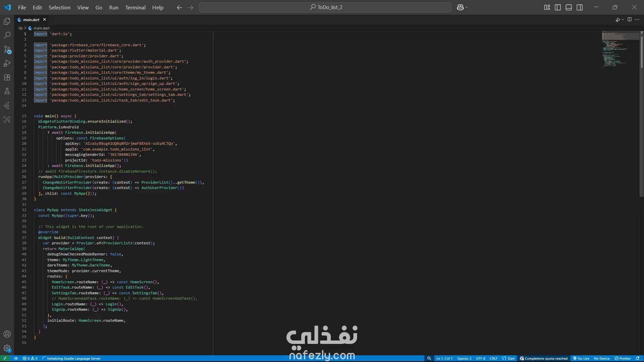Click the ToDo_list_2 command center search box
This screenshot has height=362, width=644.
325,7
